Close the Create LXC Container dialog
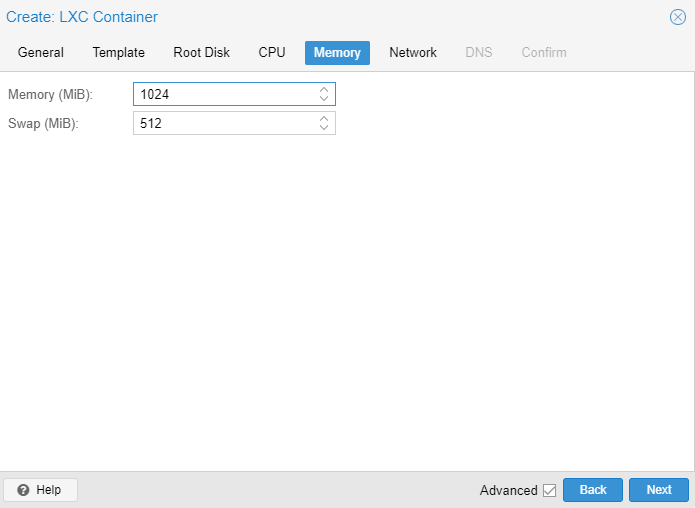This screenshot has height=508, width=695. coord(677,17)
